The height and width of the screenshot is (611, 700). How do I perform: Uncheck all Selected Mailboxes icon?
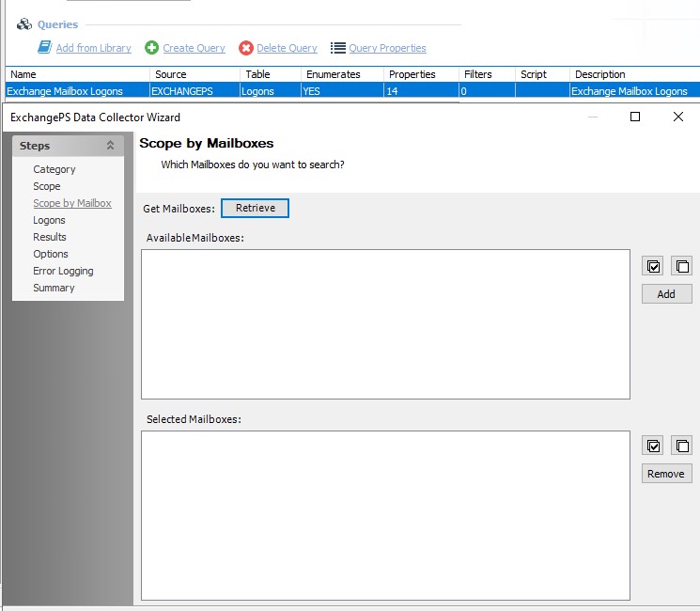click(x=681, y=446)
